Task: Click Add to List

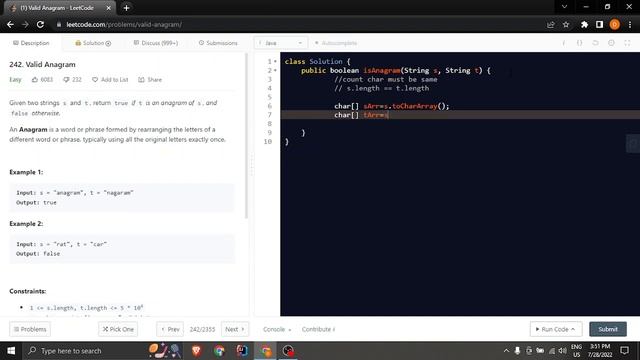Action: [x=110, y=80]
